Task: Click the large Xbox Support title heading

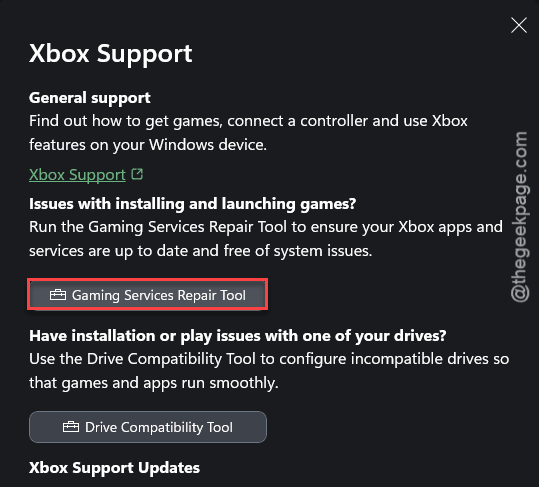Action: [x=111, y=54]
